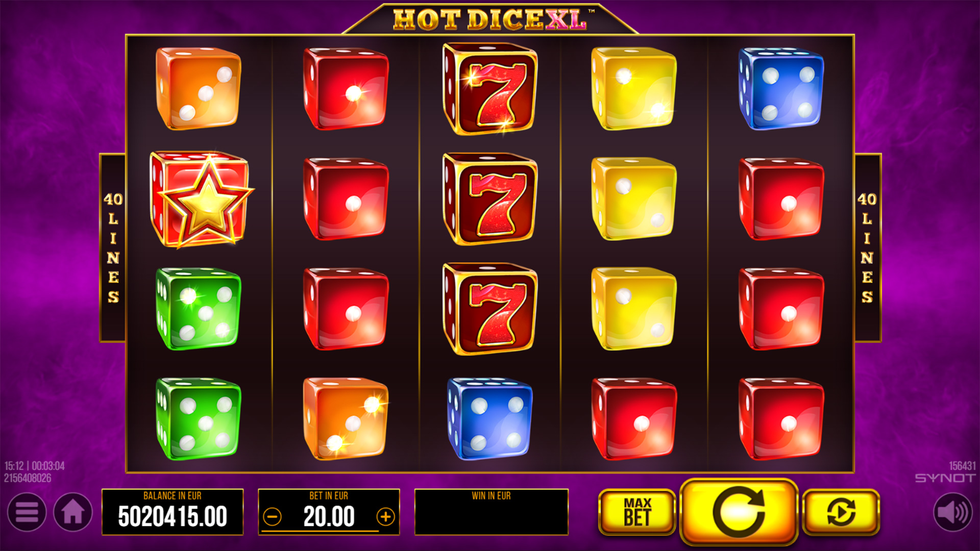Click the WIN IN EUR display box
The image size is (980, 551).
pyautogui.click(x=491, y=512)
